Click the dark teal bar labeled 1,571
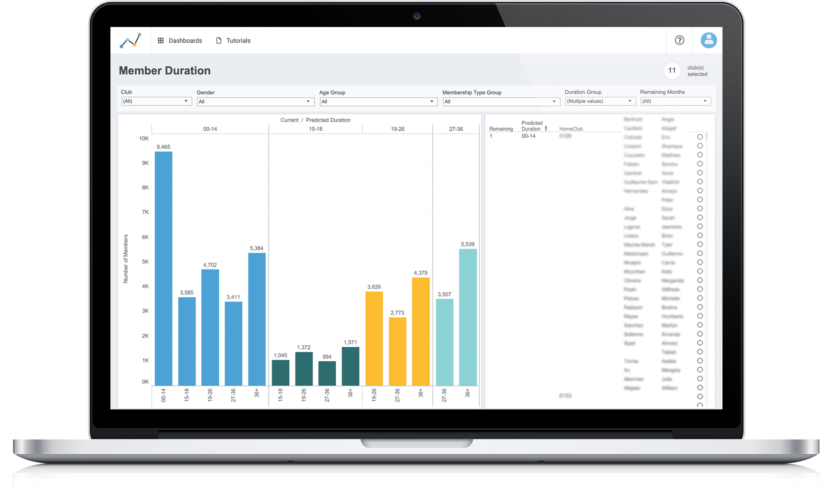The height and width of the screenshot is (504, 830). click(350, 366)
